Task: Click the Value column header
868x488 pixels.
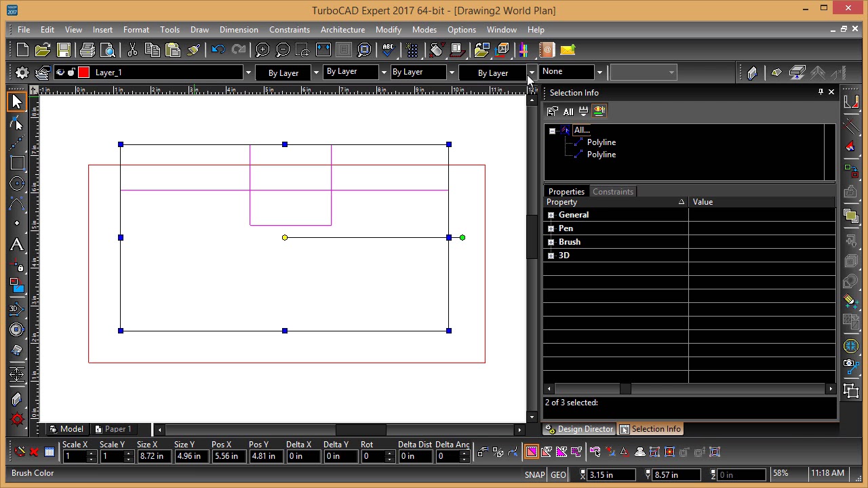Action: coord(762,202)
